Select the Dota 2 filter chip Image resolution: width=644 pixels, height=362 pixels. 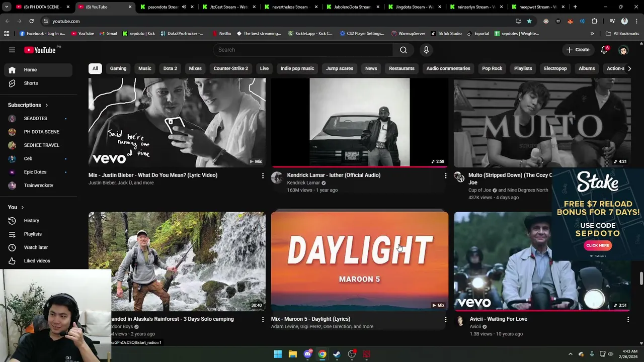(x=170, y=68)
